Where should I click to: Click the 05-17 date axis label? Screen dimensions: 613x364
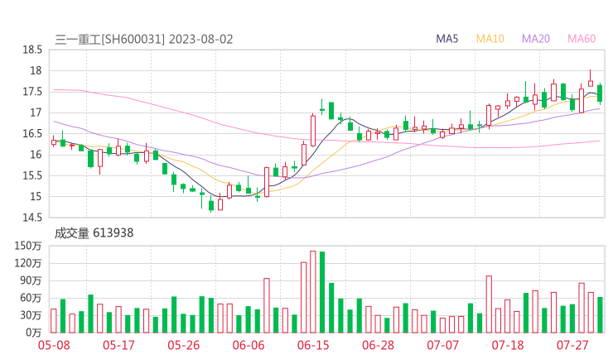click(118, 345)
